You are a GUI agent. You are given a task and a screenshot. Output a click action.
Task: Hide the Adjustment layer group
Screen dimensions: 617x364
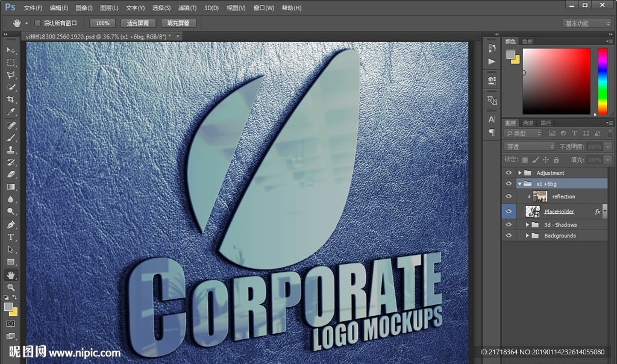point(509,173)
